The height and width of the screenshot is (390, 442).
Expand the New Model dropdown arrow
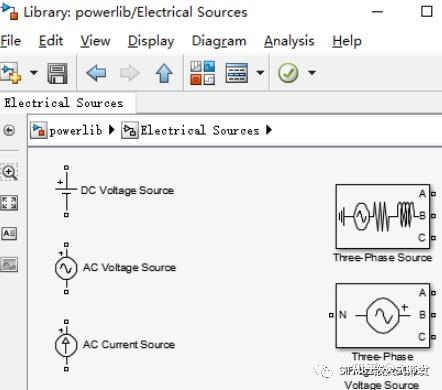[x=34, y=72]
